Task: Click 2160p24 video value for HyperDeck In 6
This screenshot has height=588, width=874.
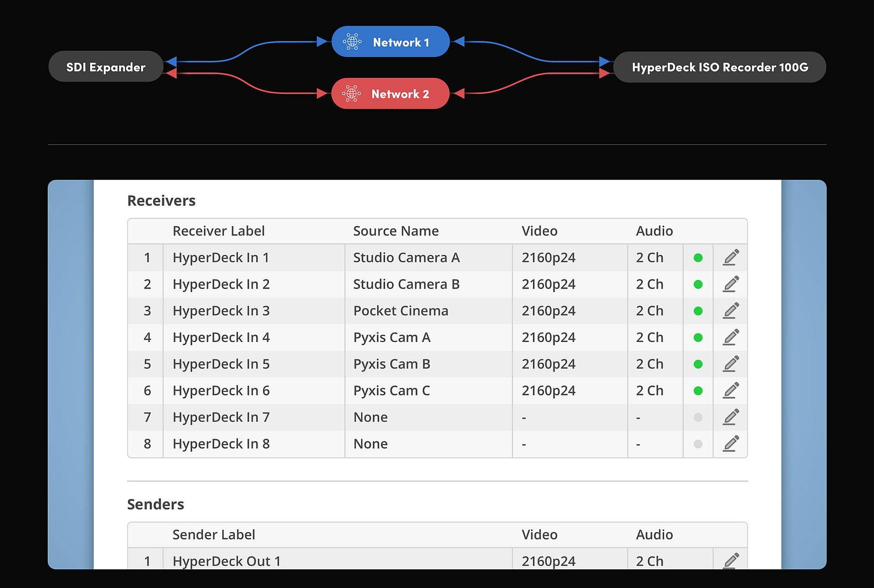Action: [x=549, y=390]
